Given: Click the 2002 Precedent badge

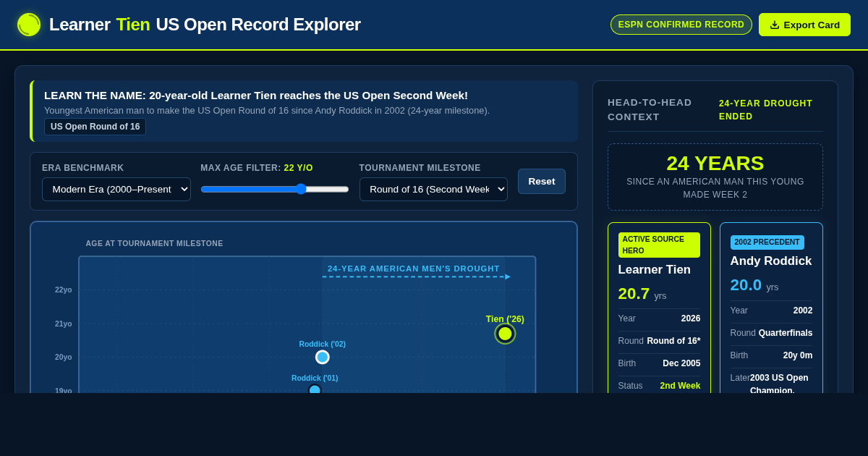Looking at the screenshot, I should tap(767, 242).
